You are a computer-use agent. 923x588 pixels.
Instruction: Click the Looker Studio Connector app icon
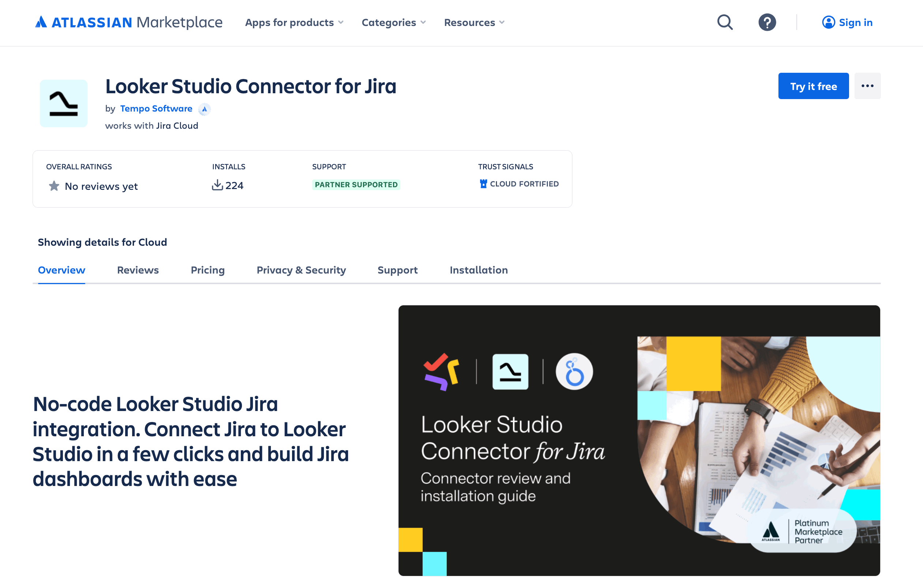pyautogui.click(x=64, y=103)
